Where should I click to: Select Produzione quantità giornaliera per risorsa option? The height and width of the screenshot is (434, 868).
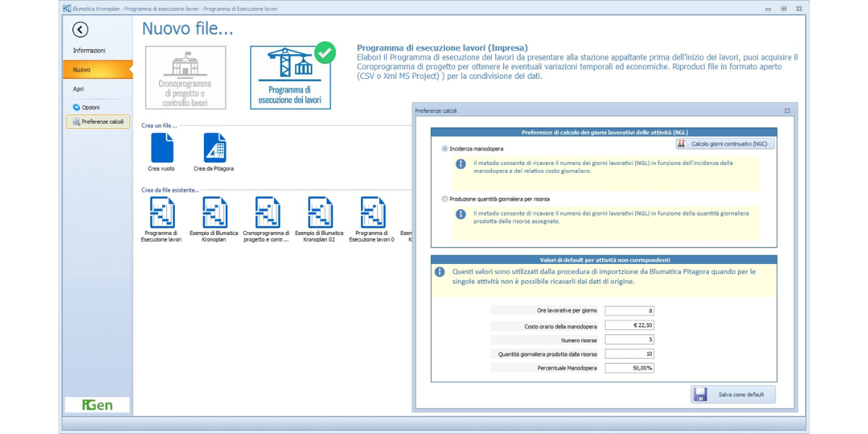click(x=445, y=199)
